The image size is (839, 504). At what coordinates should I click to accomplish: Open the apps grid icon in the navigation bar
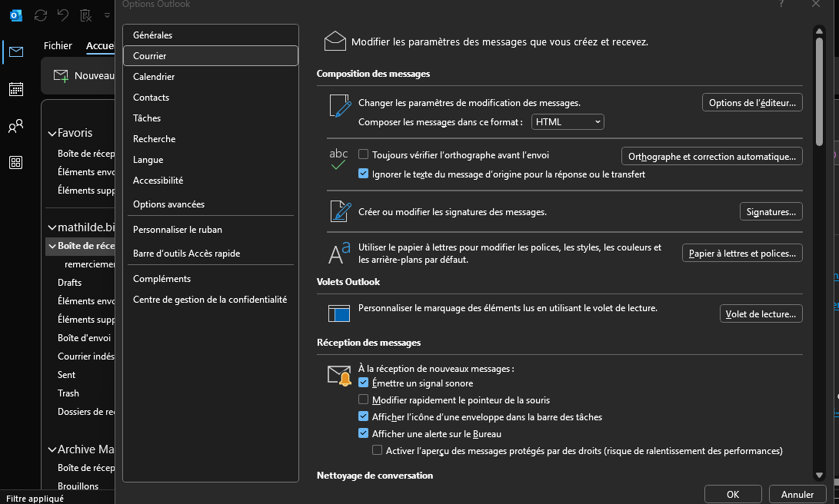tap(16, 162)
